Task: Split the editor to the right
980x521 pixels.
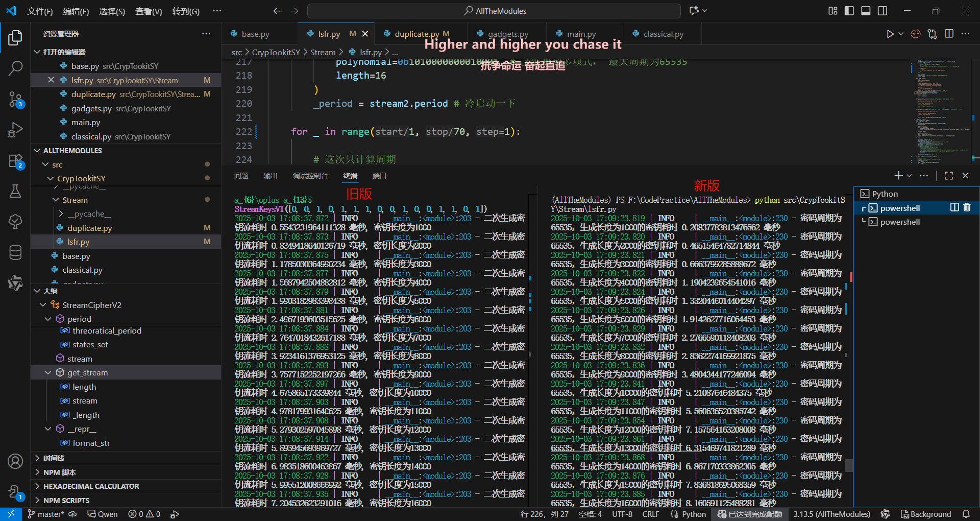Action: coord(949,34)
